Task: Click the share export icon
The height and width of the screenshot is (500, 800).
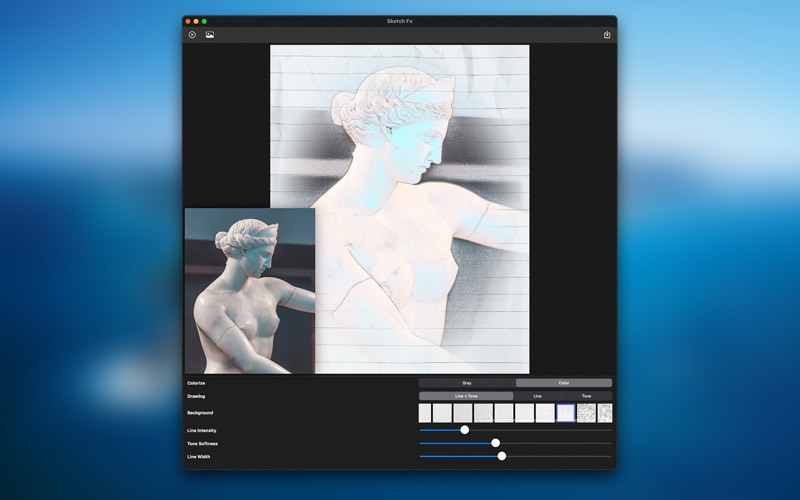Action: [x=607, y=35]
